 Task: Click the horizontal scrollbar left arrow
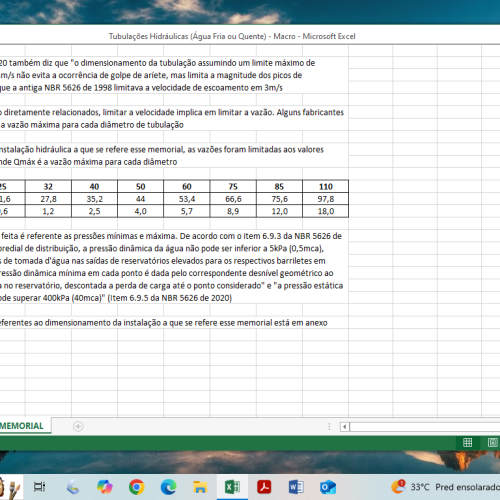click(345, 426)
